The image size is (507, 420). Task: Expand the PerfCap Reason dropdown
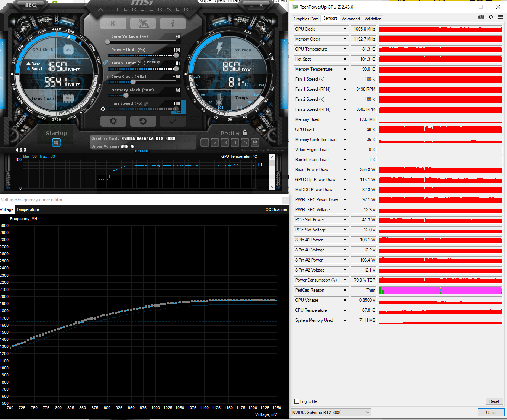tap(345, 290)
